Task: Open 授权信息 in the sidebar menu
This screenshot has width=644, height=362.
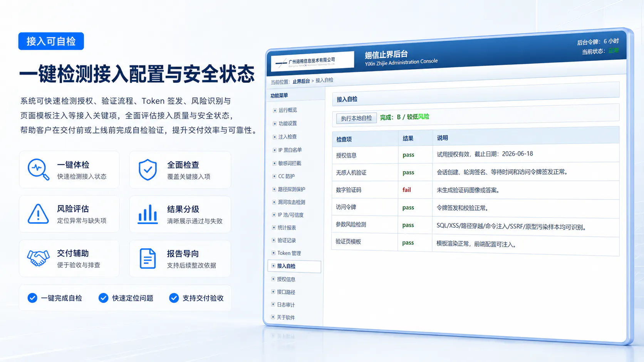Action: (286, 279)
